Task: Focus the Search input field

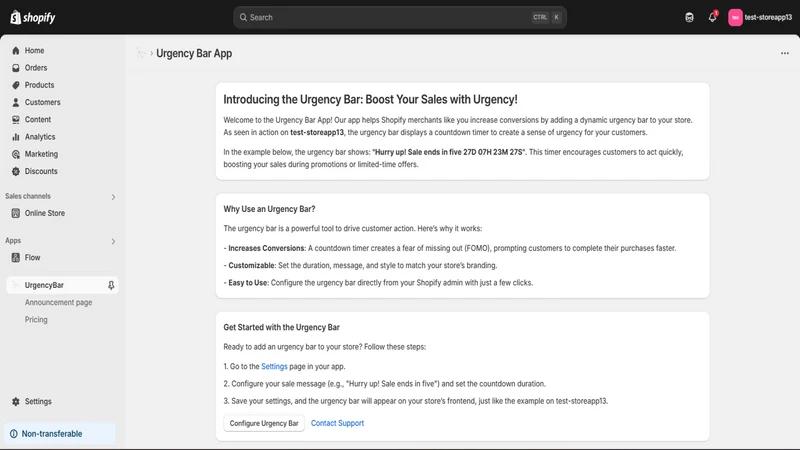Action: pos(400,17)
